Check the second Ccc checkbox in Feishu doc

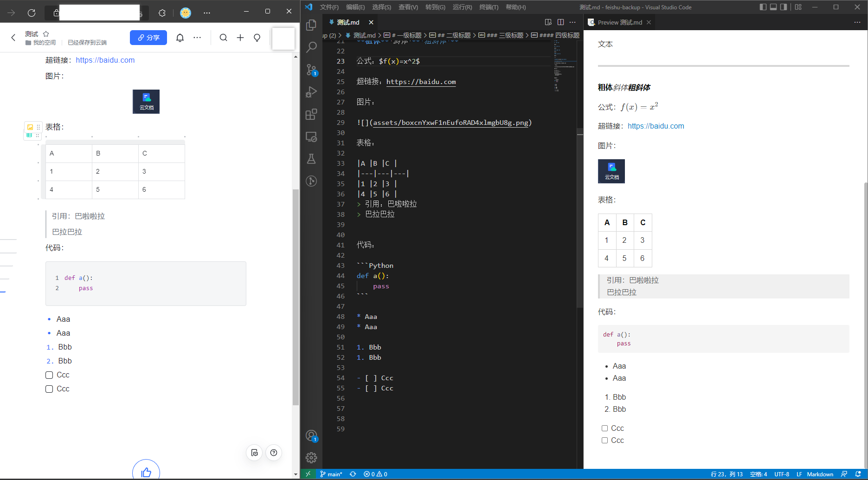coord(49,389)
